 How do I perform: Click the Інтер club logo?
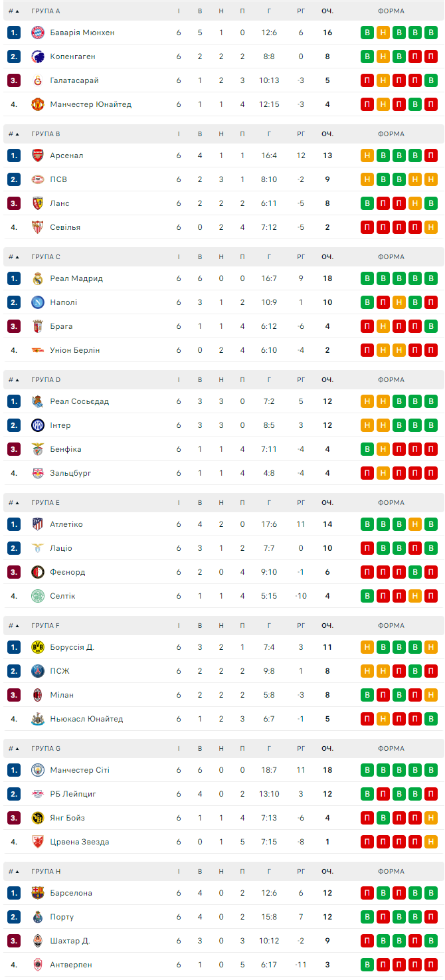[38, 425]
